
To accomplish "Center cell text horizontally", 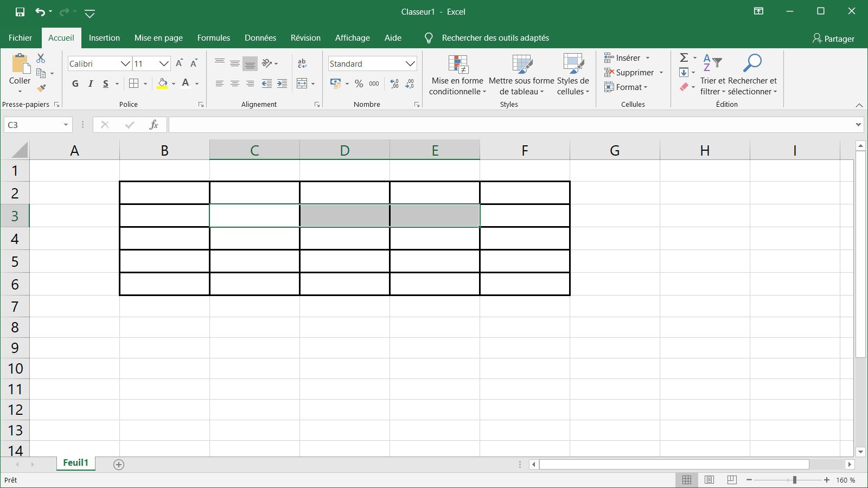I will click(x=235, y=84).
